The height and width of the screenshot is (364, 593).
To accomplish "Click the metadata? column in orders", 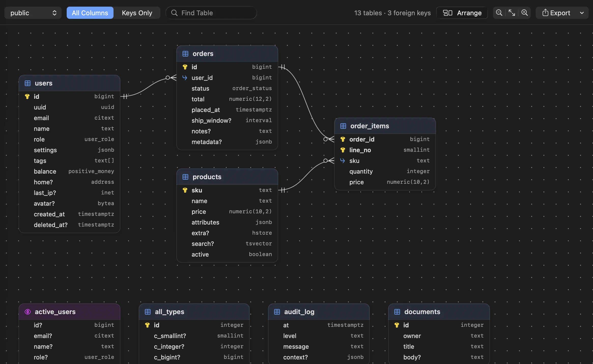I will [227, 142].
